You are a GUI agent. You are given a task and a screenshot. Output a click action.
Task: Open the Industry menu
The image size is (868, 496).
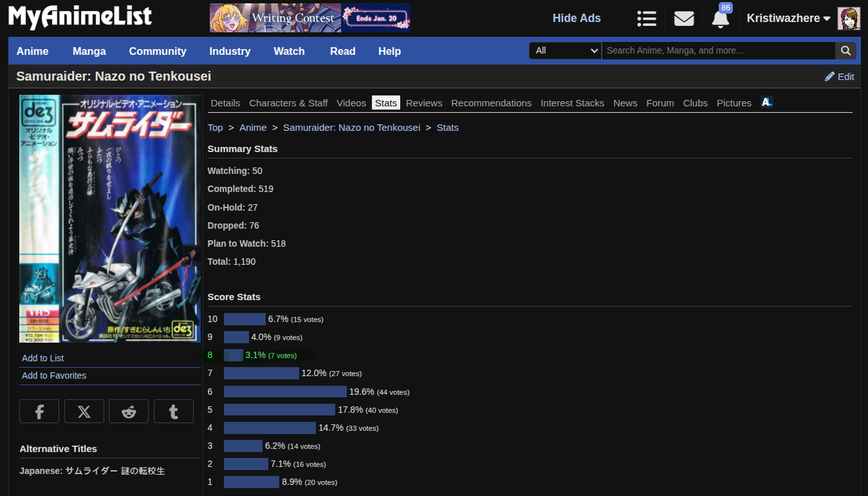click(x=230, y=51)
